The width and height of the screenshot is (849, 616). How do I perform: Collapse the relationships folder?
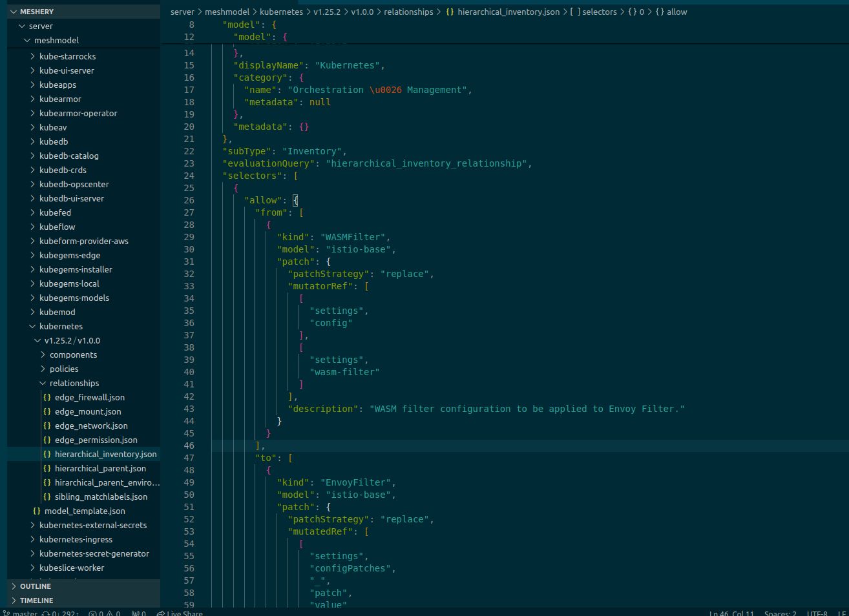coord(43,383)
